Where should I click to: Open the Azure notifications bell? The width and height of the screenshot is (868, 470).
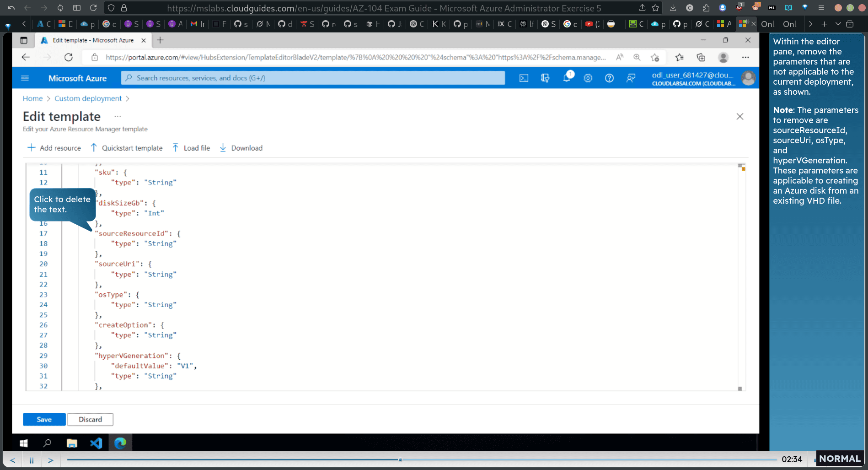[x=567, y=78]
